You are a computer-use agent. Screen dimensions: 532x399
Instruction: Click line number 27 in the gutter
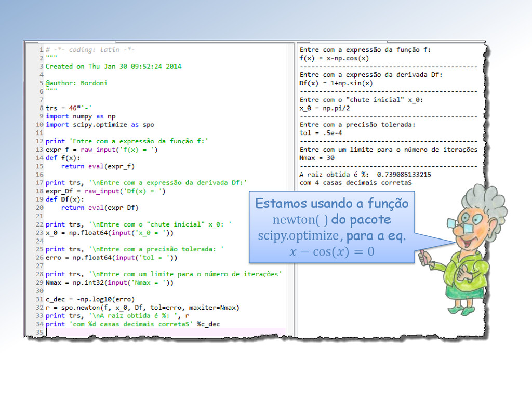(x=39, y=266)
